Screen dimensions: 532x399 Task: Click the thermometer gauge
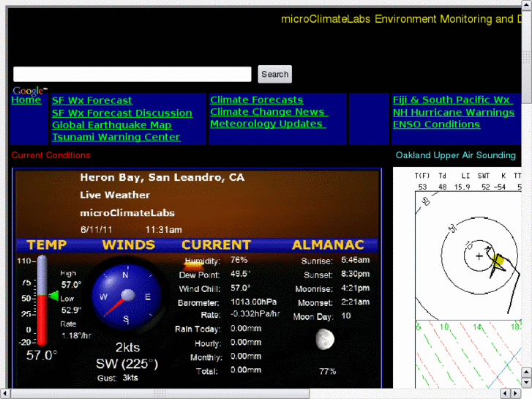coord(42,300)
